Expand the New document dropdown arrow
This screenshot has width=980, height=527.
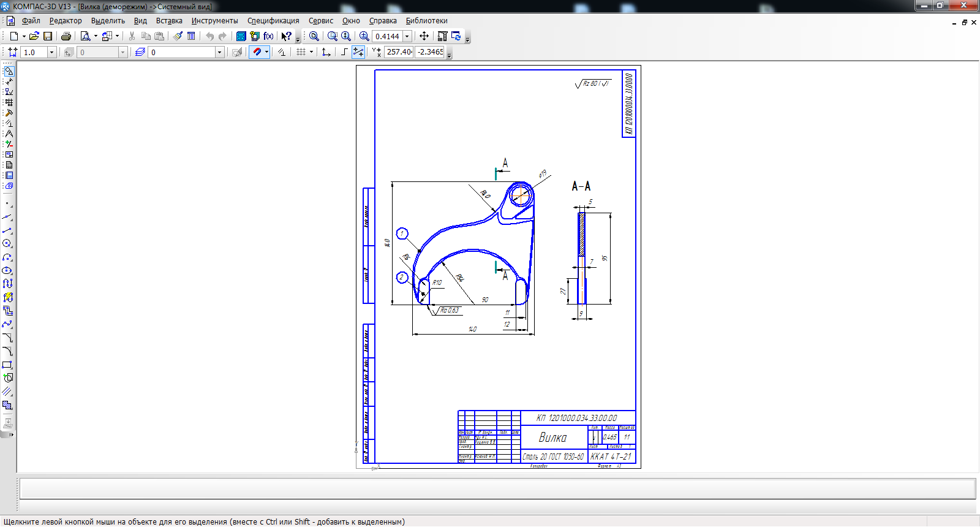pos(24,36)
